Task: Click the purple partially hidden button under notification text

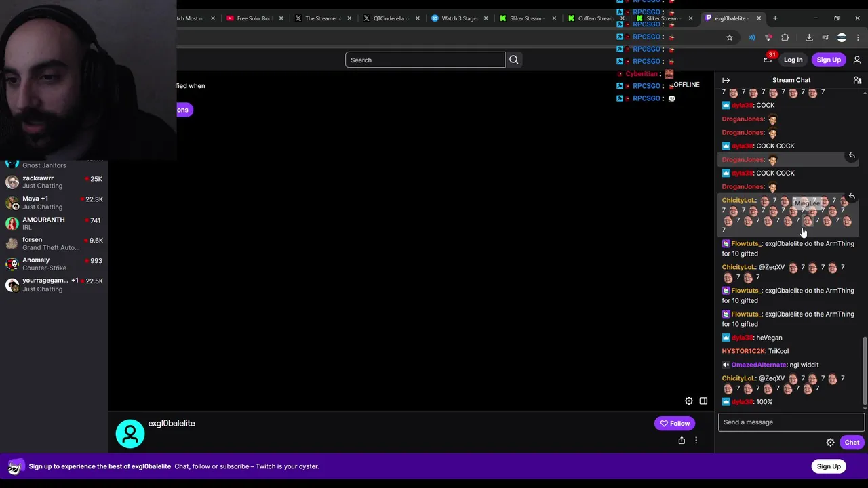Action: tap(184, 110)
